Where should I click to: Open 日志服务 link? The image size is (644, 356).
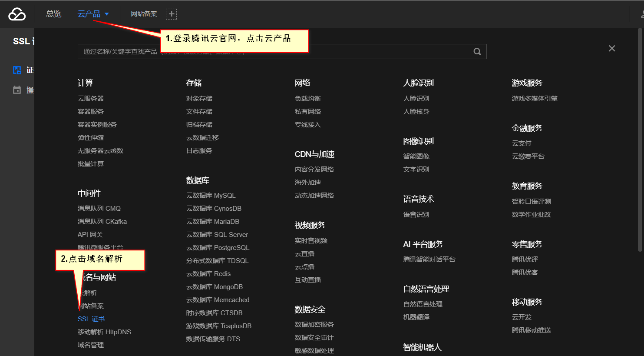199,151
